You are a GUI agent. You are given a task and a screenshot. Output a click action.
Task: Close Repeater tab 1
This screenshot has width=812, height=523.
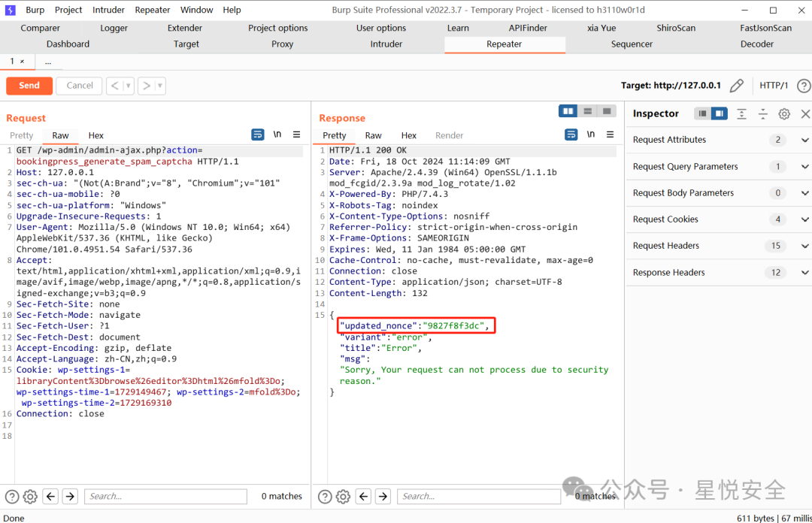[x=23, y=62]
